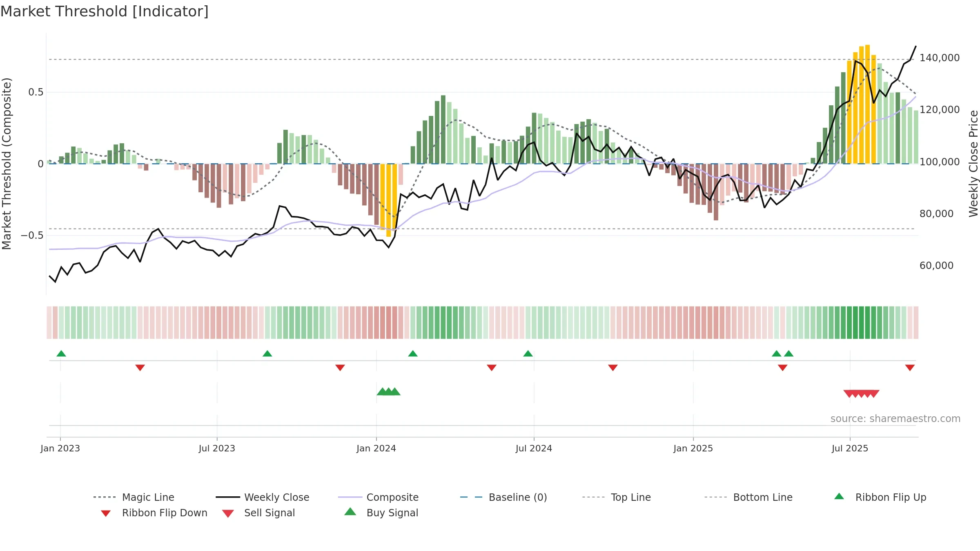980x551 pixels.
Task: Click the Weekly Close Price axis title
Action: tap(973, 164)
